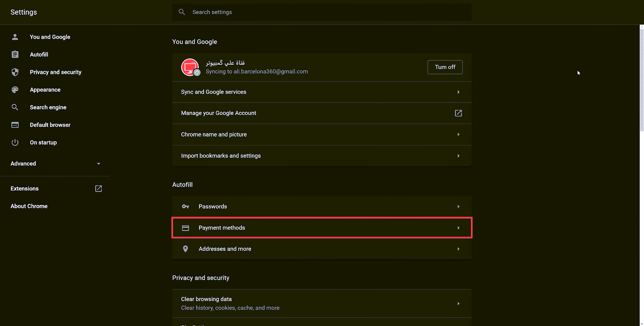This screenshot has height=326, width=644.
Task: Open Privacy and security from sidebar
Action: [56, 72]
